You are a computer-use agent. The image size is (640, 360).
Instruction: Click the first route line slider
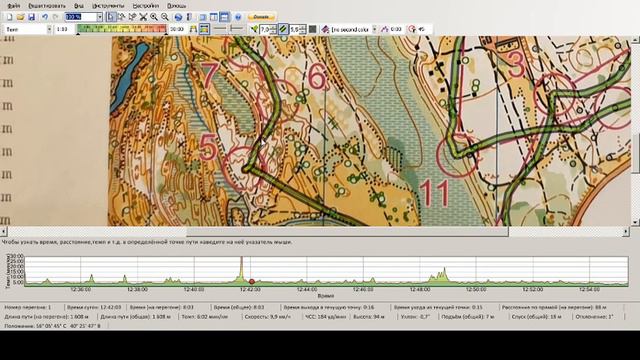(220, 29)
